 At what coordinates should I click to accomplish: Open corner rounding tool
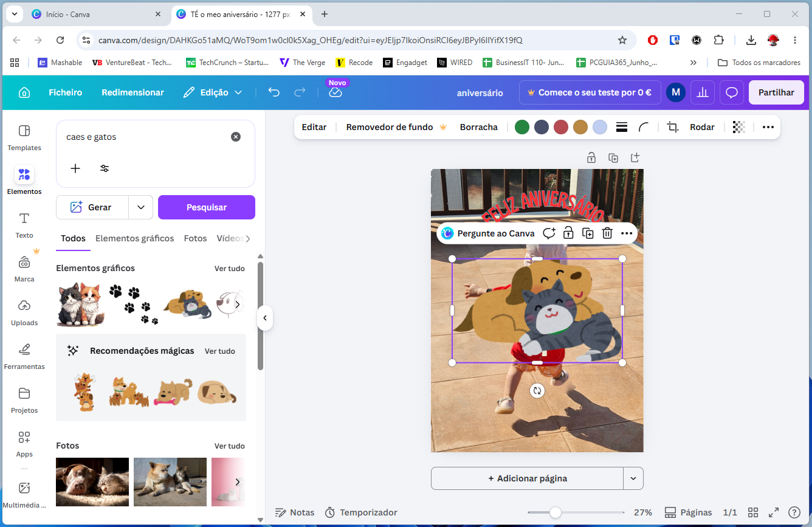tap(644, 127)
